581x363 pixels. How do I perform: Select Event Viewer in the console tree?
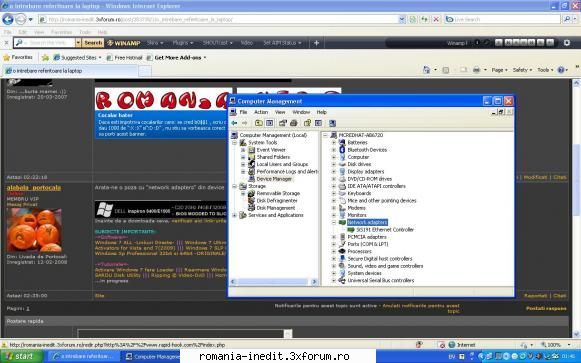click(x=271, y=150)
